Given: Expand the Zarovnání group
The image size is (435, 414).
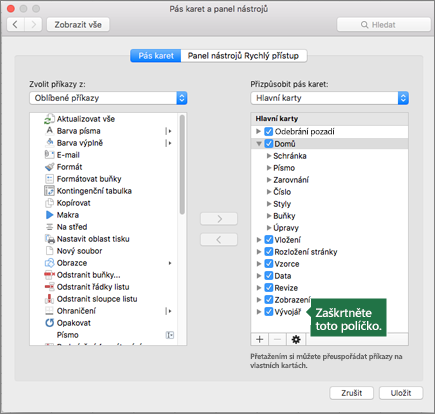Looking at the screenshot, I should [269, 180].
